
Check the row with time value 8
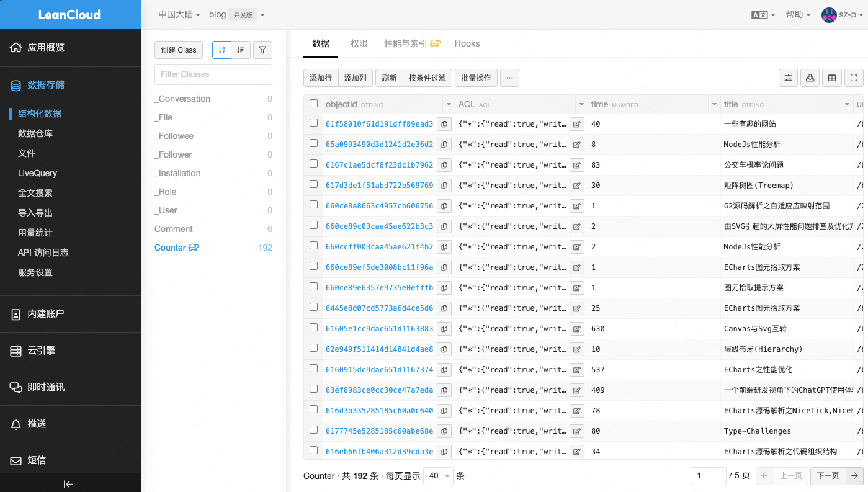click(x=314, y=143)
